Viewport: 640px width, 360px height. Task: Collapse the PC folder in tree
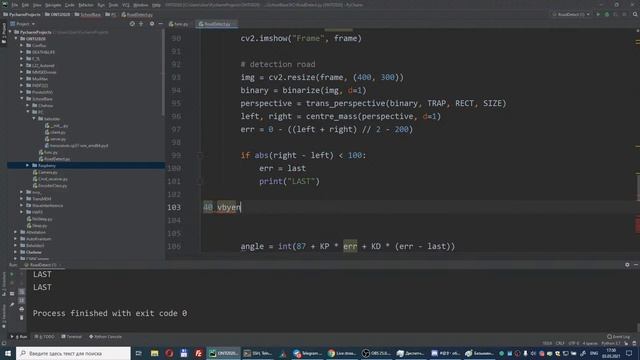point(28,112)
